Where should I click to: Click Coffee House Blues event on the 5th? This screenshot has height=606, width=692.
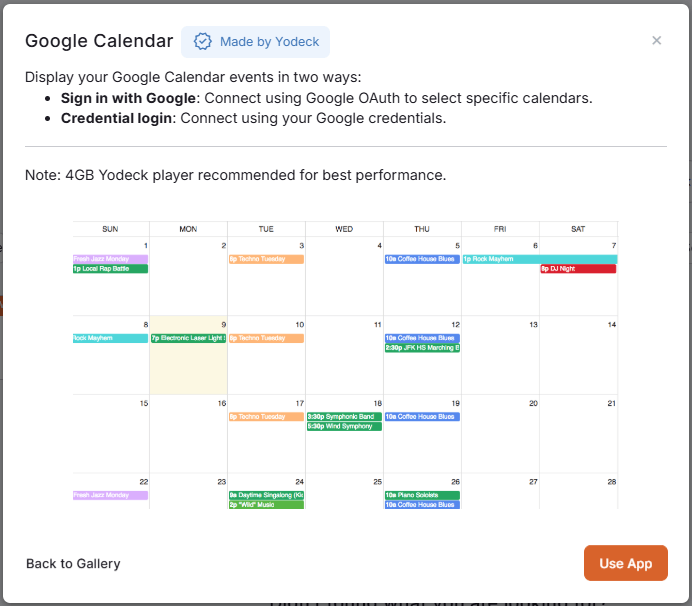(422, 259)
